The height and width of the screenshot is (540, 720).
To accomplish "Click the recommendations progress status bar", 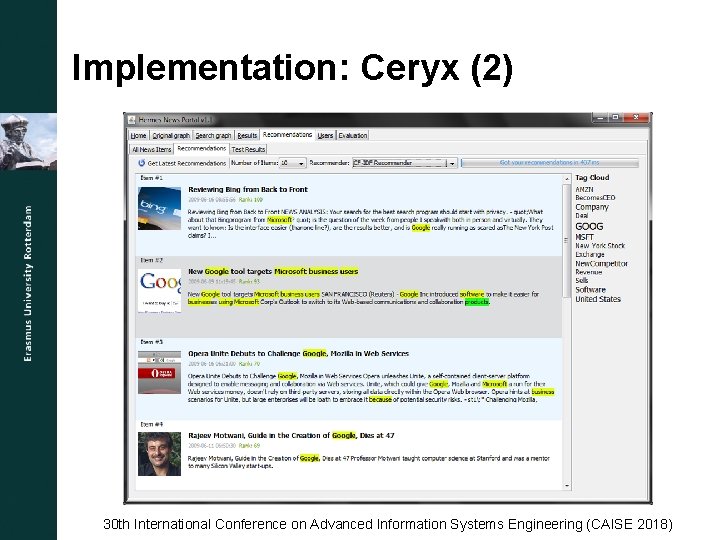I will (x=550, y=163).
